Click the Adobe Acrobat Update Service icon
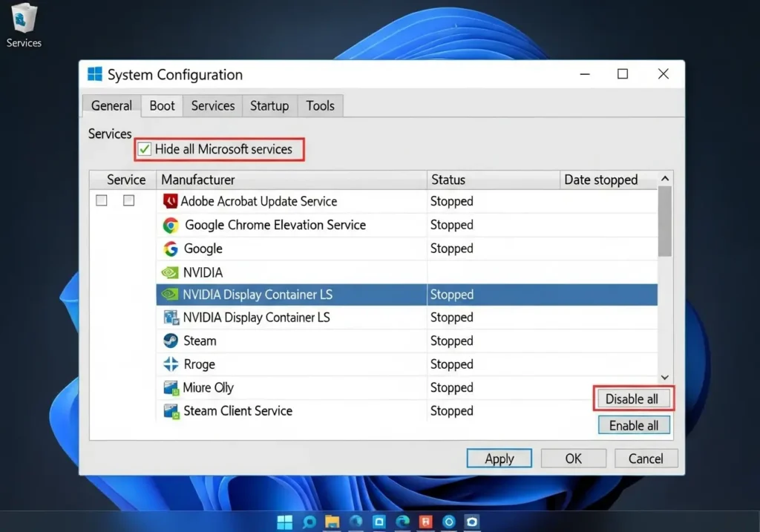This screenshot has height=532, width=760. [170, 201]
